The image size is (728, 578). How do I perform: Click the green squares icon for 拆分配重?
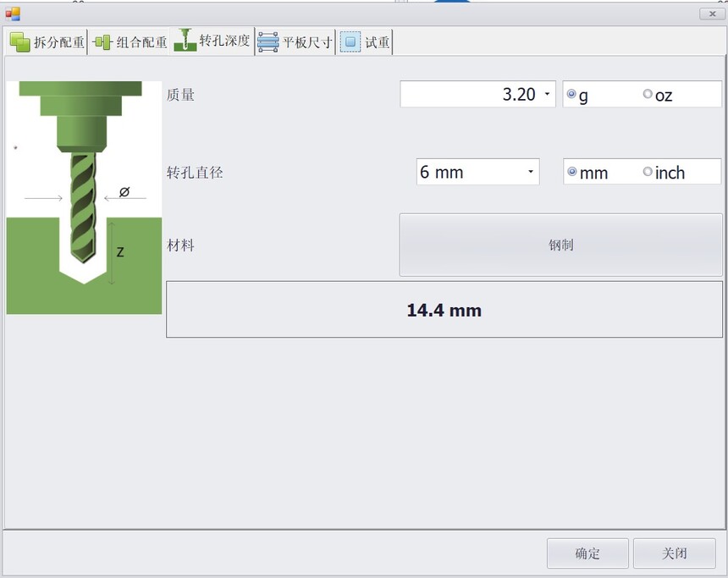click(20, 42)
